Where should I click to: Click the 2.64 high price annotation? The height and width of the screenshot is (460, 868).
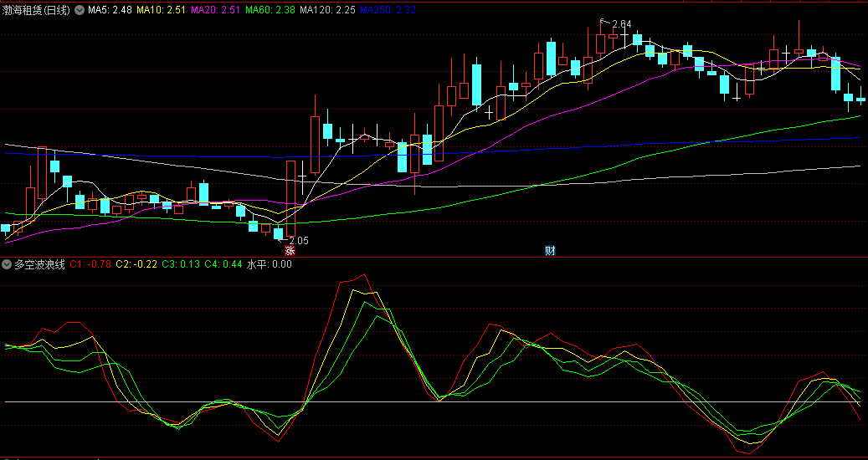[x=622, y=23]
